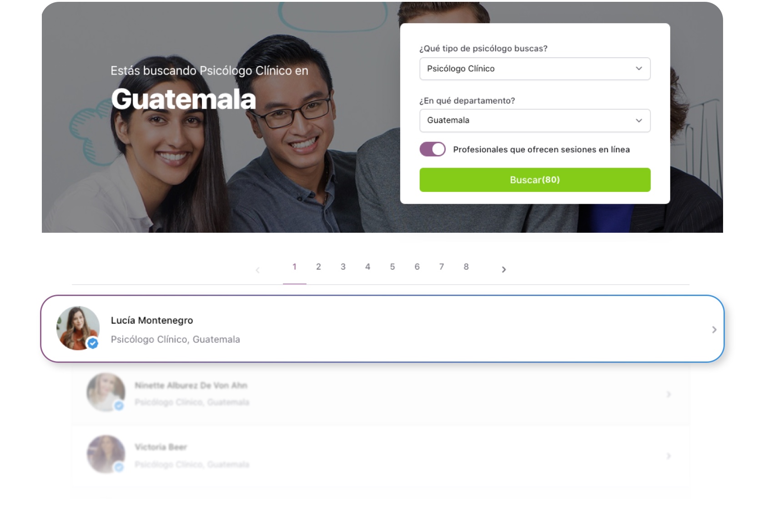Click verified badge on Lucía's avatar
Viewport: 764px width, 532px height.
[93, 343]
